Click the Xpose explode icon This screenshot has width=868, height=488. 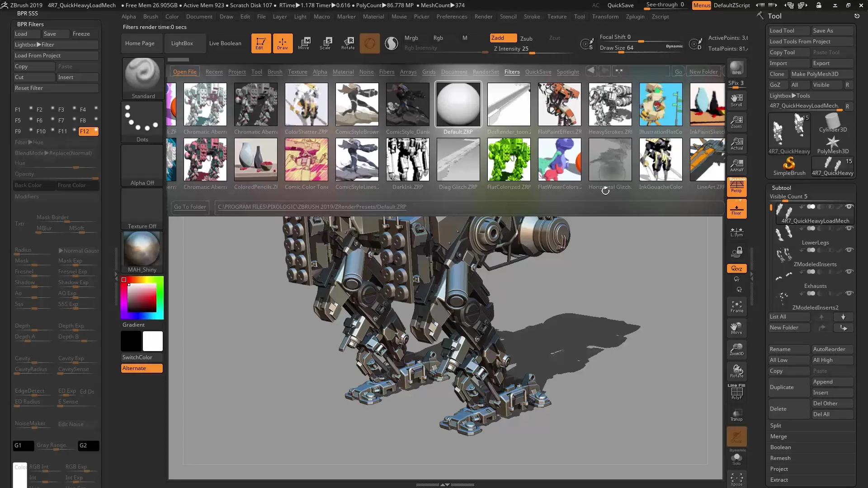(x=736, y=479)
